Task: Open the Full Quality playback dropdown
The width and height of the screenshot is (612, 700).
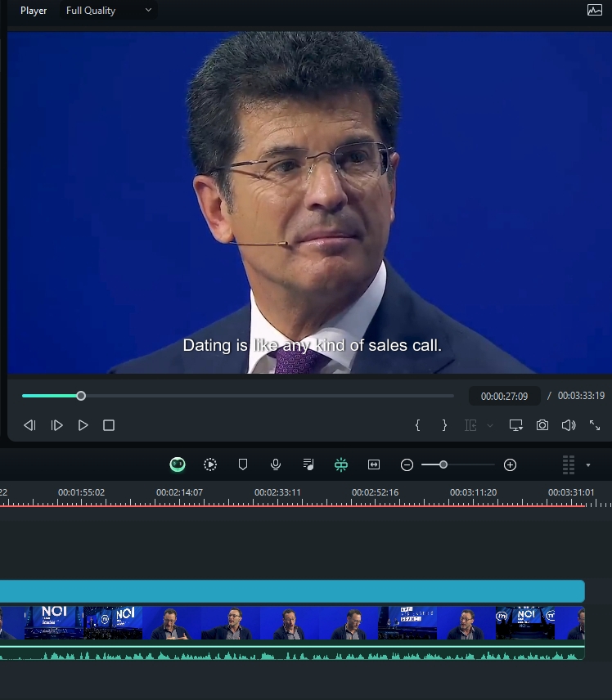Action: click(108, 11)
